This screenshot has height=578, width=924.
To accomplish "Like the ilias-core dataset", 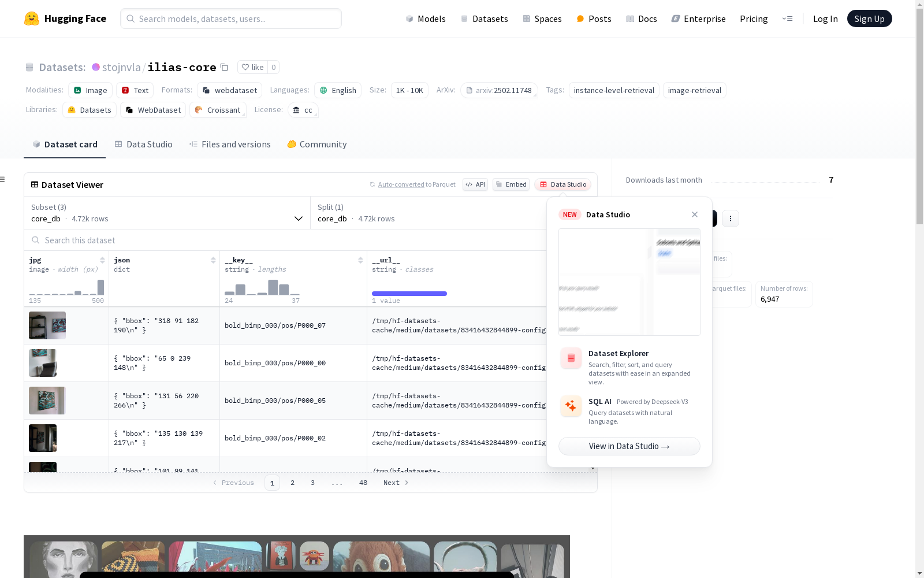I will point(253,67).
